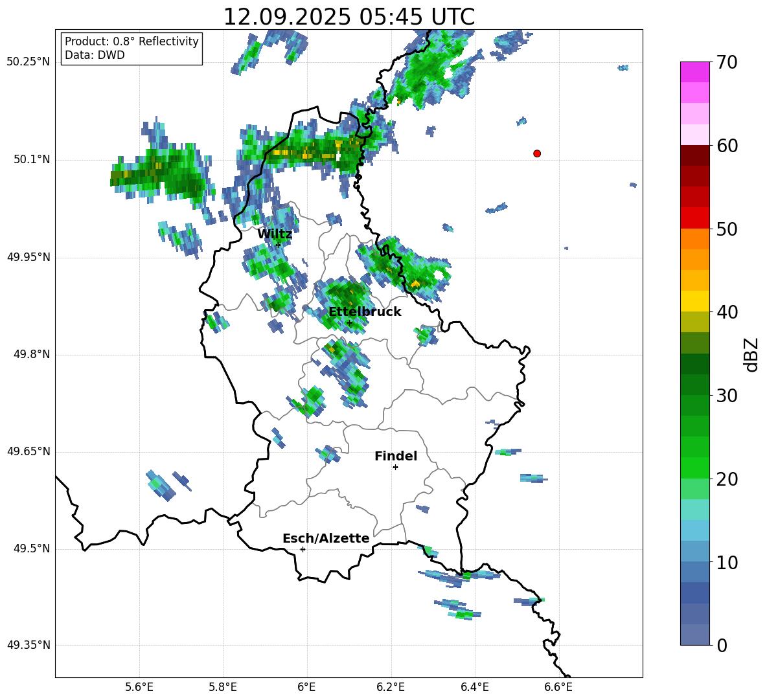The image size is (767, 700).
Task: Click the title 12.09.2025 05:45 UTC
Action: (x=349, y=17)
